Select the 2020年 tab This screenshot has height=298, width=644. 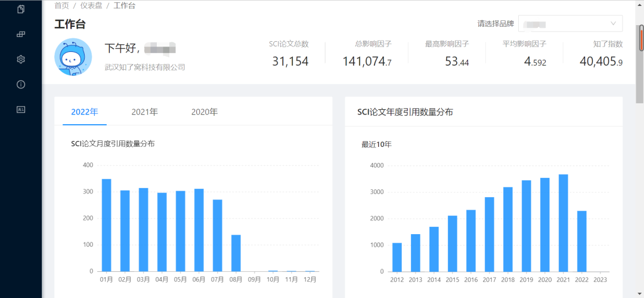pos(205,112)
